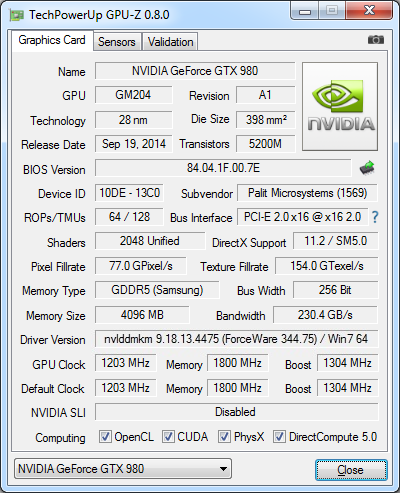Click the Shaders field 2048 Unified

coord(150,241)
